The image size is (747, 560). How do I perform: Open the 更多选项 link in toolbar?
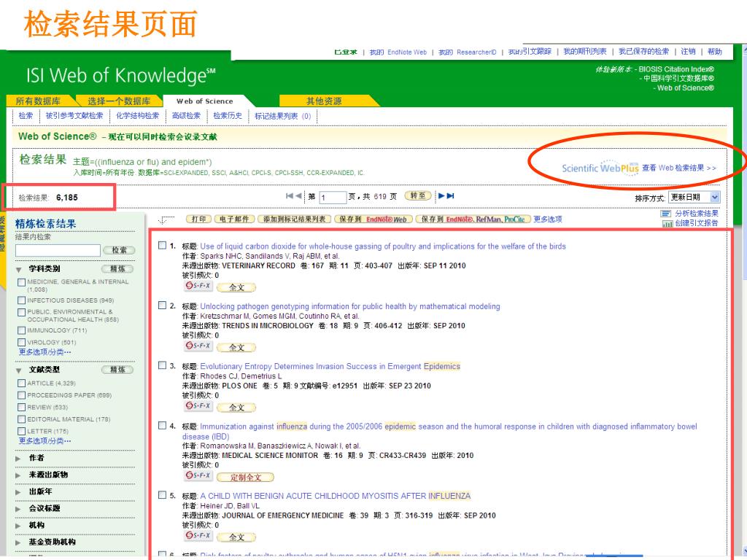click(x=547, y=219)
